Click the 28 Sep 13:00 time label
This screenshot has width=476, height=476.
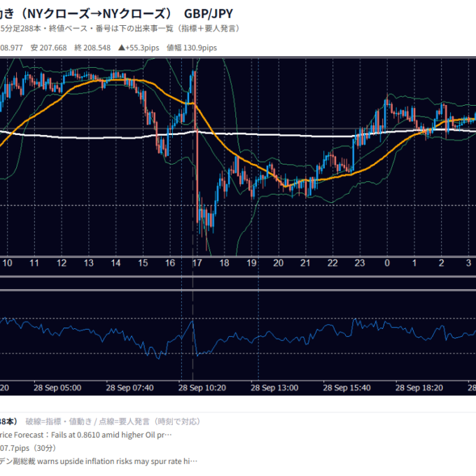(x=274, y=388)
